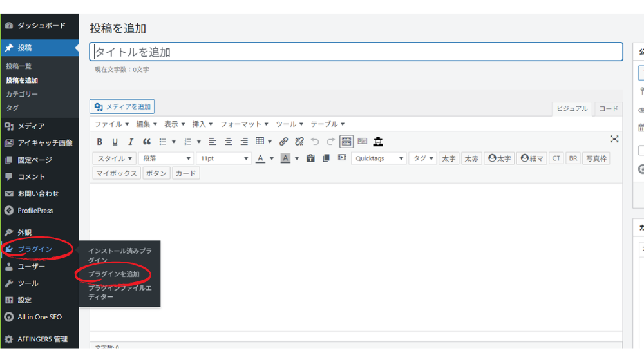Open the 表示 menu
This screenshot has width=644, height=362.
pos(175,124)
